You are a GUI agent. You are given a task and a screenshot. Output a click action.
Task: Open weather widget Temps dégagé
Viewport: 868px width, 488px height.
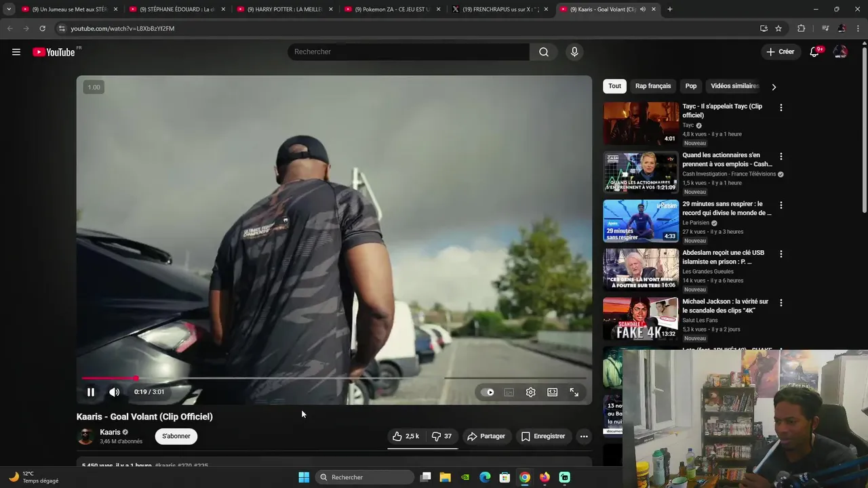[34, 477]
